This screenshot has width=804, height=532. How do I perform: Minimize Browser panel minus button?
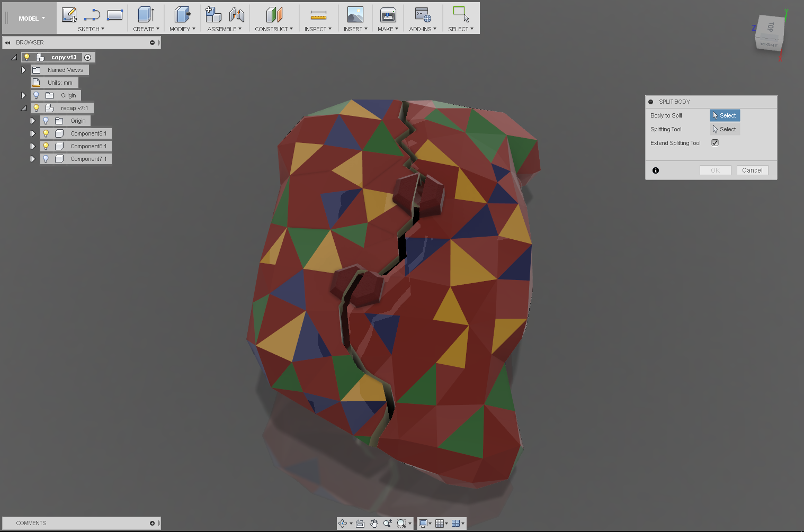(x=152, y=42)
